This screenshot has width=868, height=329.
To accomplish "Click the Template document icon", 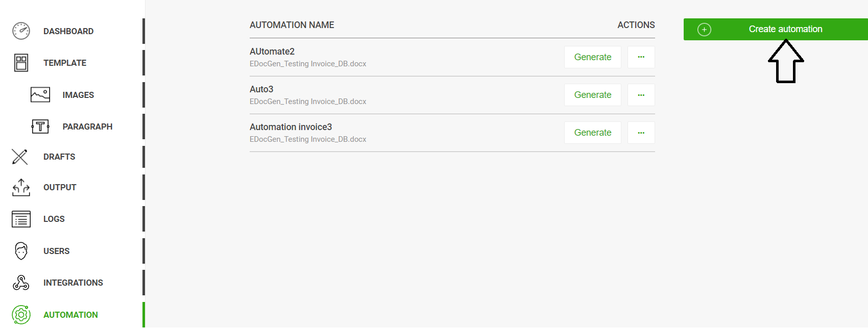I will (20, 62).
